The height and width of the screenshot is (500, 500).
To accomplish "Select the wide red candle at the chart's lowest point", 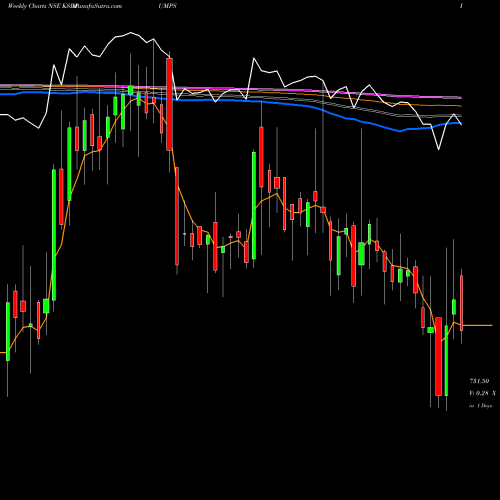I will (438, 356).
